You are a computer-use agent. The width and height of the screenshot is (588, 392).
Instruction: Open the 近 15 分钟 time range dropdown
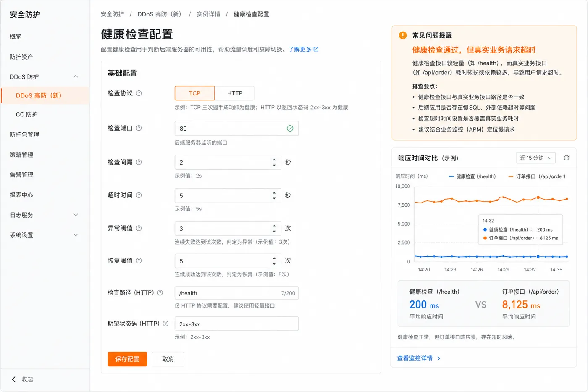point(536,158)
